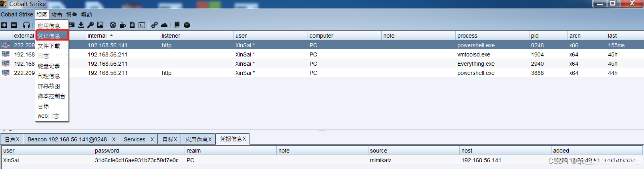Sort credentials by the password column
Image resolution: width=644 pixels, height=169 pixels.
(x=139, y=151)
